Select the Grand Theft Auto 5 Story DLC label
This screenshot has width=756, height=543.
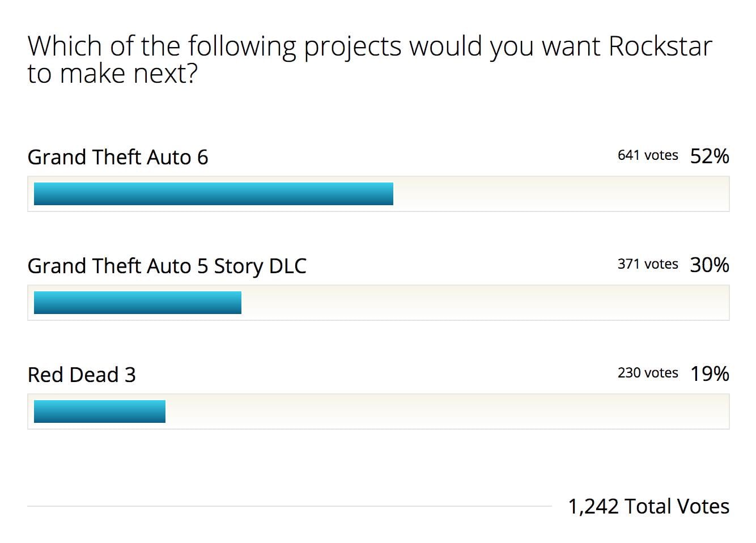(167, 266)
